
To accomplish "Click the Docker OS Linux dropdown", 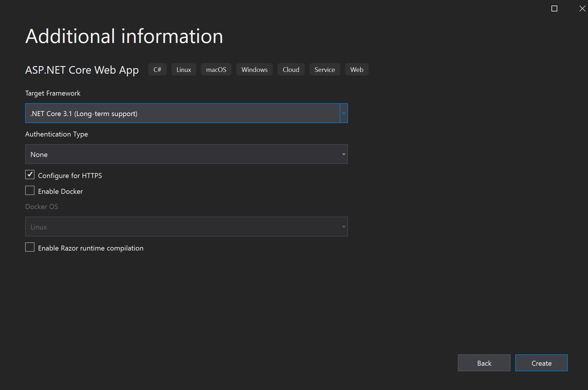I will point(186,227).
